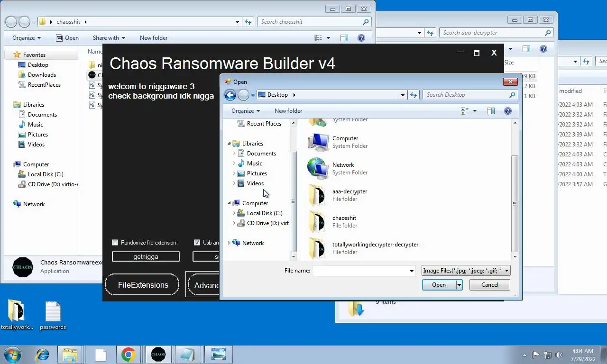Refresh the Desktop location in Open dialog

[414, 95]
